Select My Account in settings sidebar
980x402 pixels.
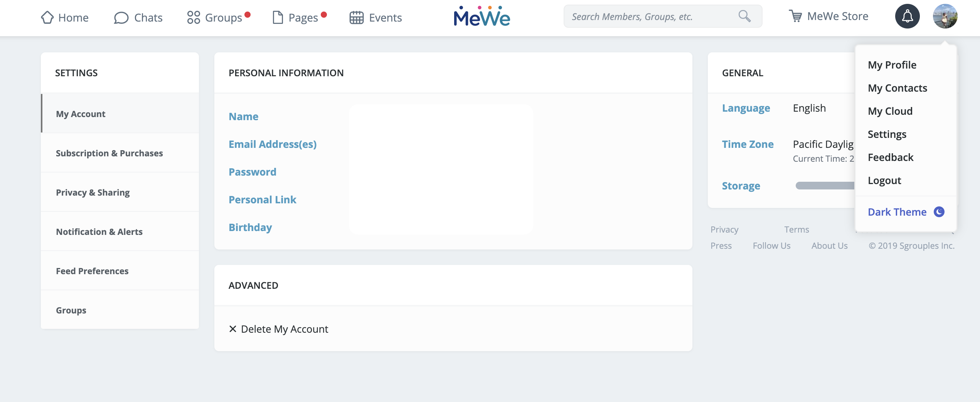[x=120, y=114]
